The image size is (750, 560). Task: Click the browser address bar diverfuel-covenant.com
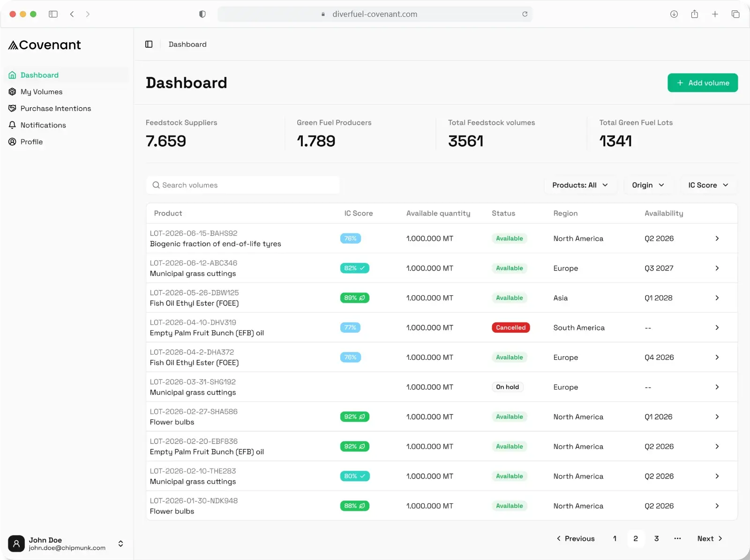coord(375,14)
